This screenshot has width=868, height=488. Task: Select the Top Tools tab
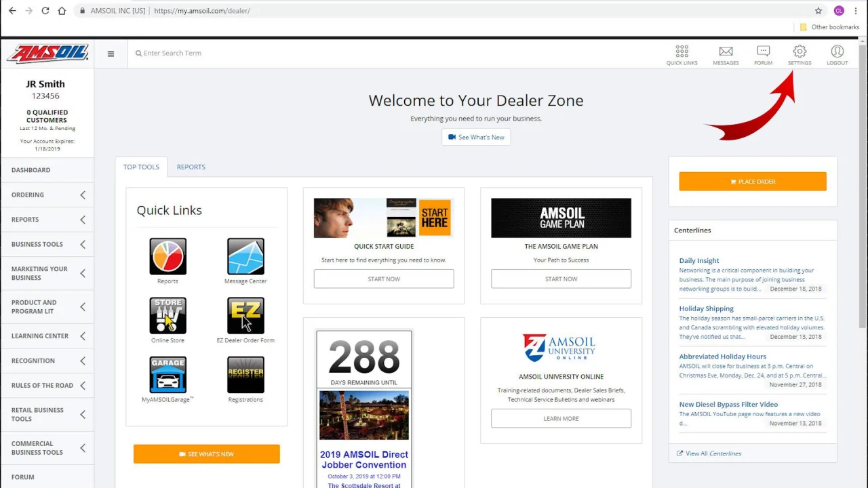141,167
